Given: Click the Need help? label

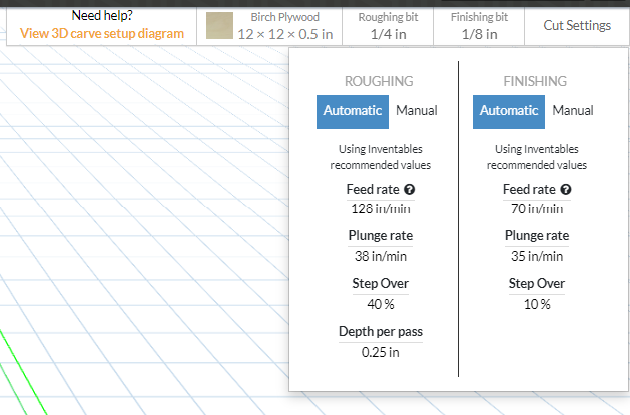Looking at the screenshot, I should 102,15.
